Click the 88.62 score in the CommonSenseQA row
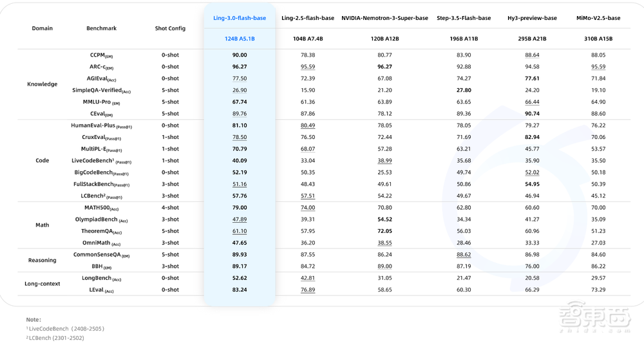Viewport: 644px width, 345px height. pyautogui.click(x=464, y=255)
